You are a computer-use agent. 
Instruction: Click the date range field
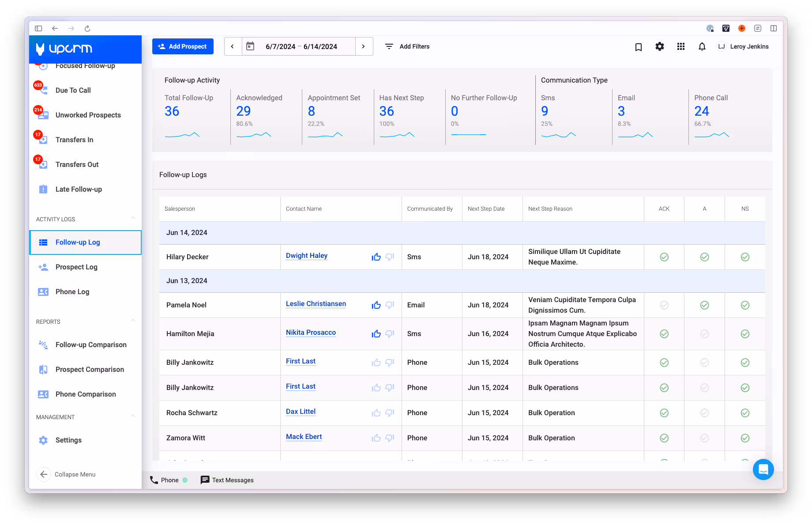(x=301, y=46)
